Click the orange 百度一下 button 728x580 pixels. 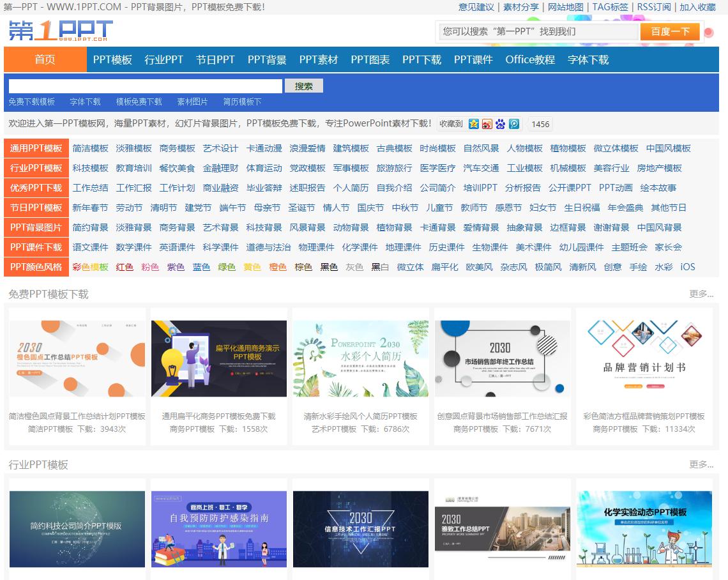tap(669, 30)
